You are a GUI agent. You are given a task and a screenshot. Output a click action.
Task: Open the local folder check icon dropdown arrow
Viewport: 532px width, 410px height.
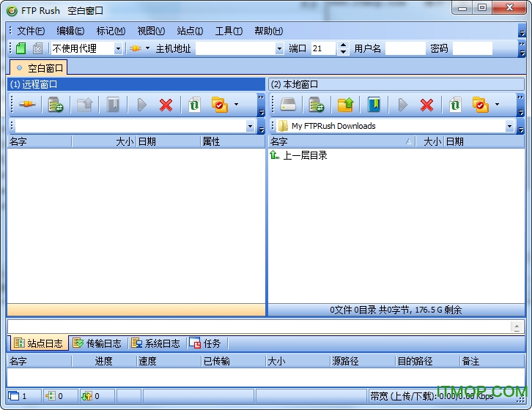pos(497,105)
